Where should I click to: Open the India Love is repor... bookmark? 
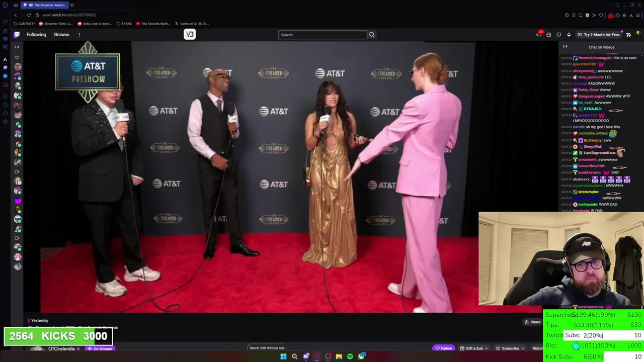95,24
